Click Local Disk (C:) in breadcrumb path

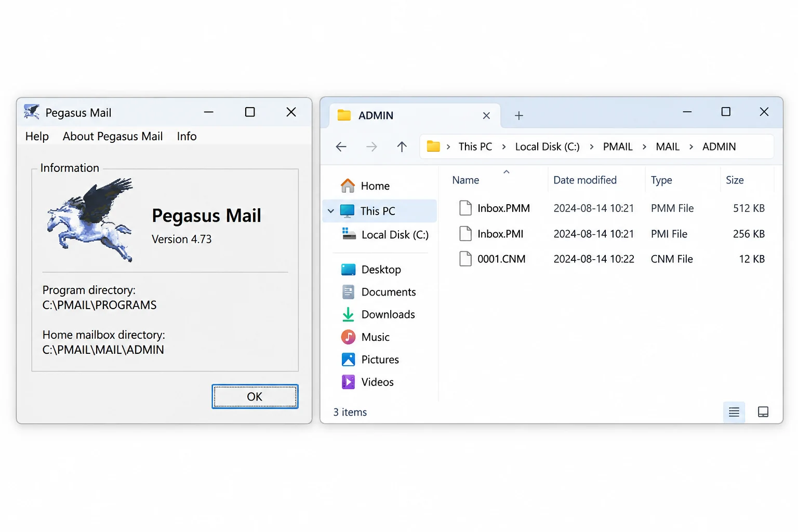pyautogui.click(x=547, y=147)
